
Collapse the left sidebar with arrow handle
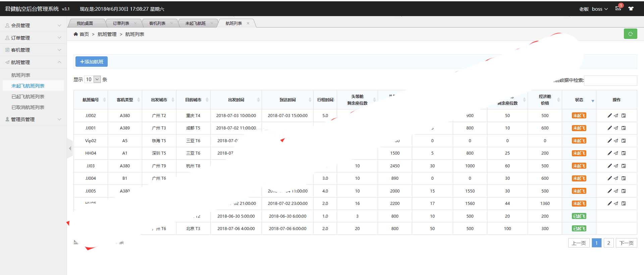tap(70, 148)
